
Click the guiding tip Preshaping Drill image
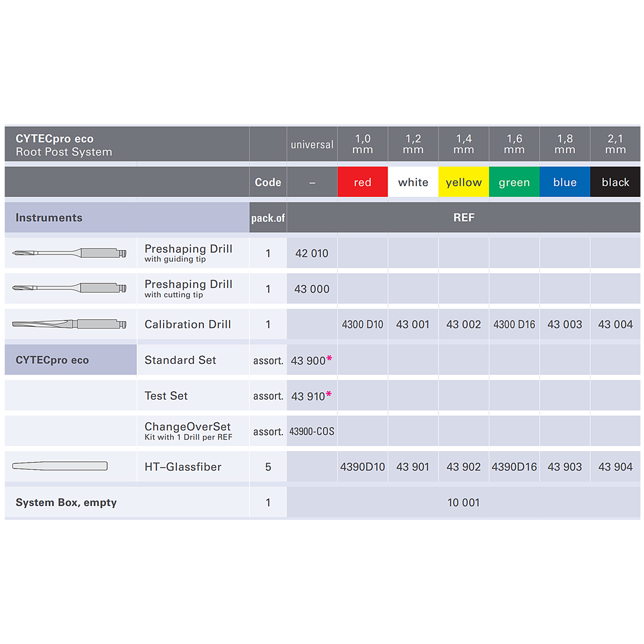point(69,253)
